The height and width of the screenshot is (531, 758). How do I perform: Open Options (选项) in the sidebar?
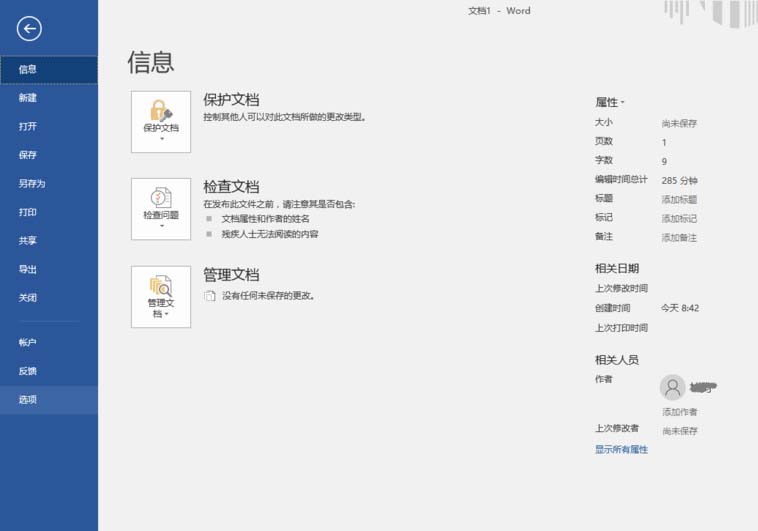28,400
